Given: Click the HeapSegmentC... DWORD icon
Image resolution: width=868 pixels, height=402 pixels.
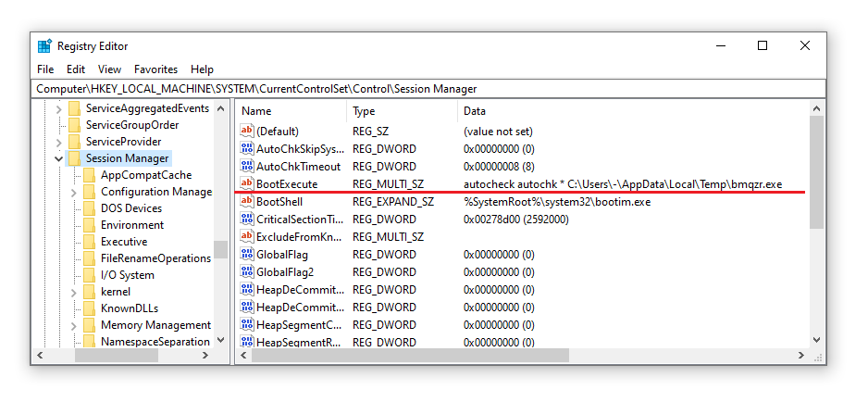Looking at the screenshot, I should (x=246, y=325).
